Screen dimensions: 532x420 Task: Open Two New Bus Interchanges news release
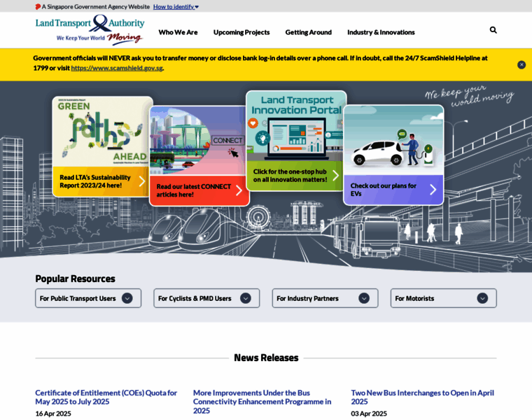pyautogui.click(x=422, y=398)
